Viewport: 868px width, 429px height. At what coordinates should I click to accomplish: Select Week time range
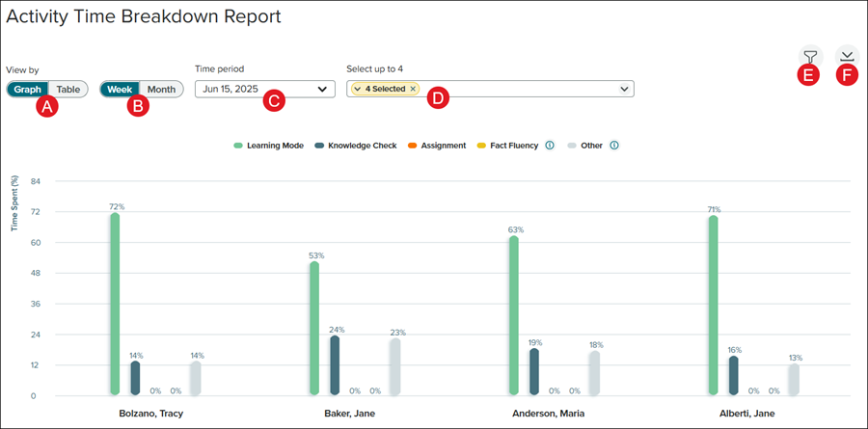tap(120, 89)
